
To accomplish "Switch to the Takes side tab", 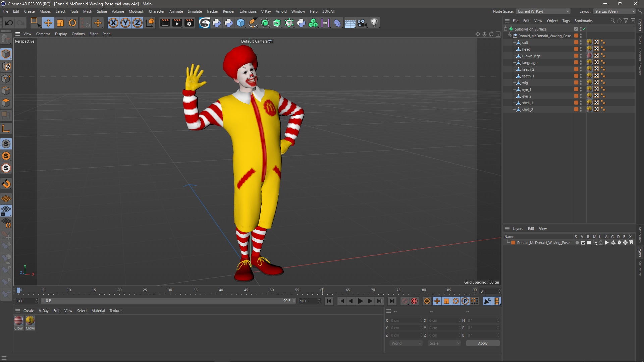I will [640, 39].
